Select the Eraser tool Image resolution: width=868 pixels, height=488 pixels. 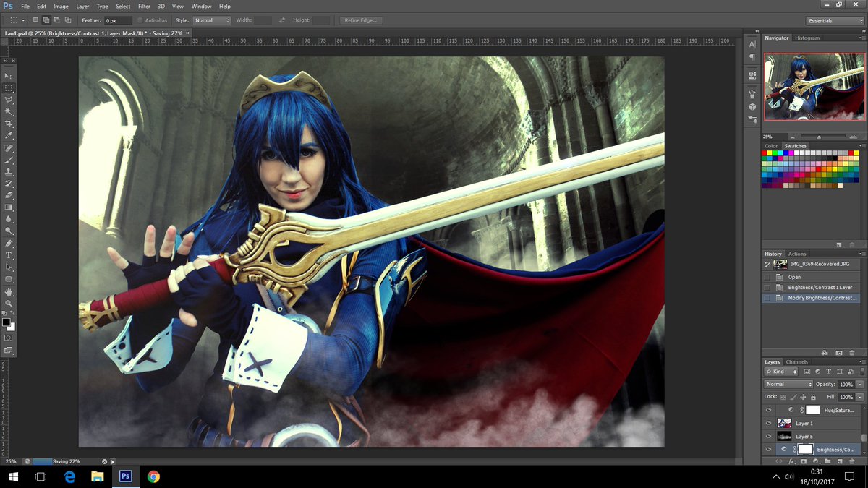[x=9, y=195]
